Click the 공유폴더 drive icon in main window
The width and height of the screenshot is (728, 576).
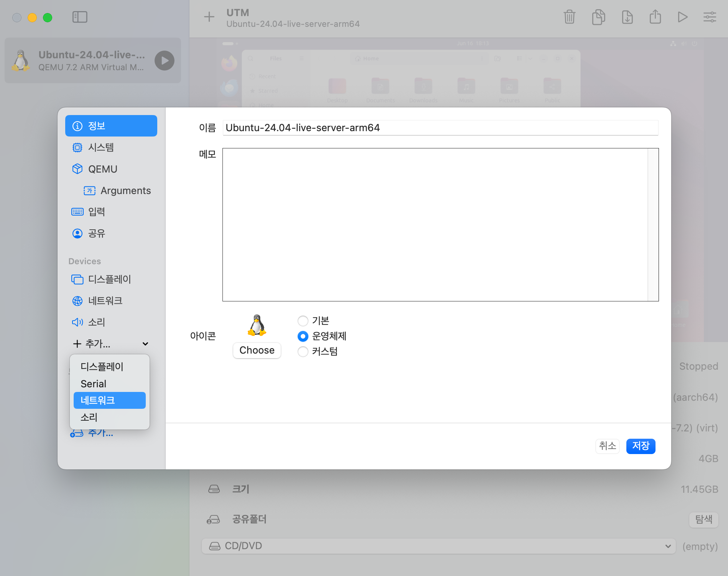tap(213, 520)
